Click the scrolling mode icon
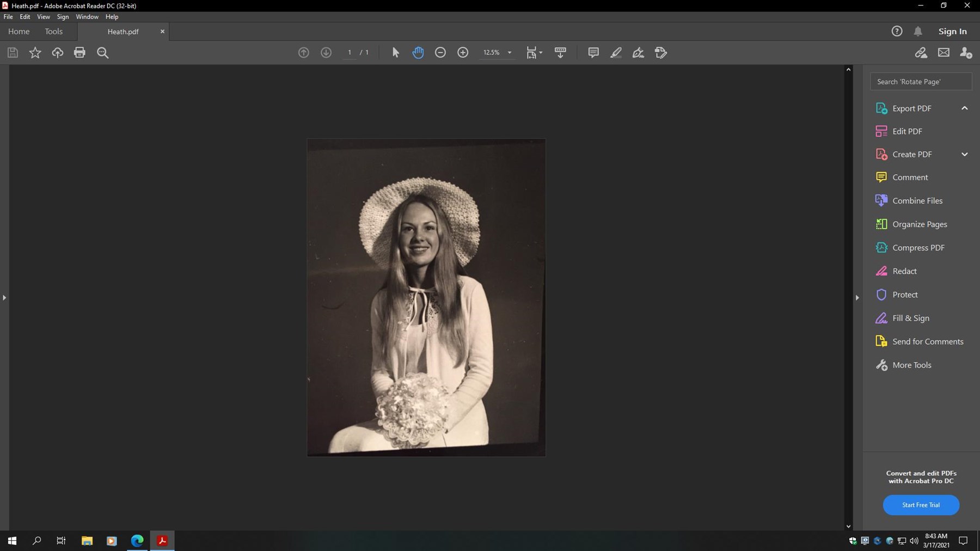Image resolution: width=980 pixels, height=551 pixels. click(x=560, y=53)
